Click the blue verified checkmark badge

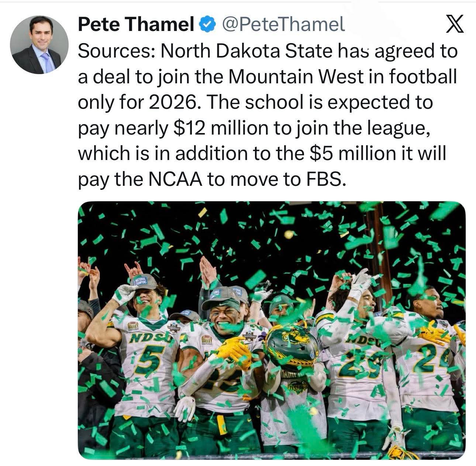[207, 25]
